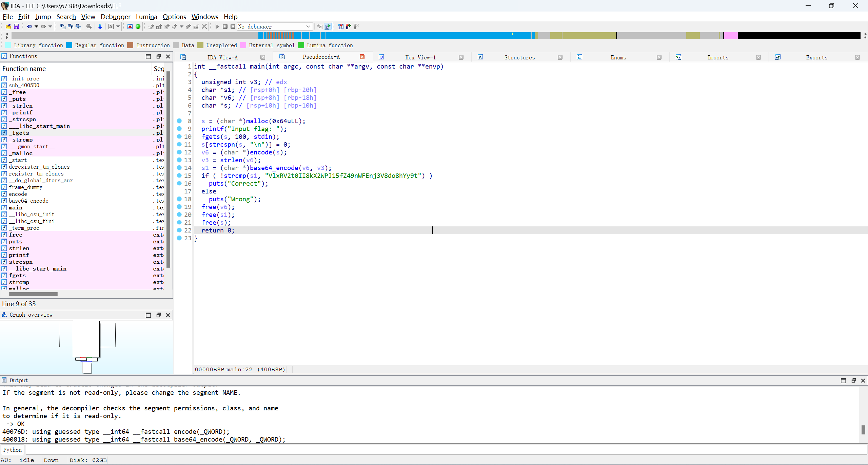Screen dimensions: 868x465
Task: Click the gray X undefine icon
Action: [x=204, y=26]
